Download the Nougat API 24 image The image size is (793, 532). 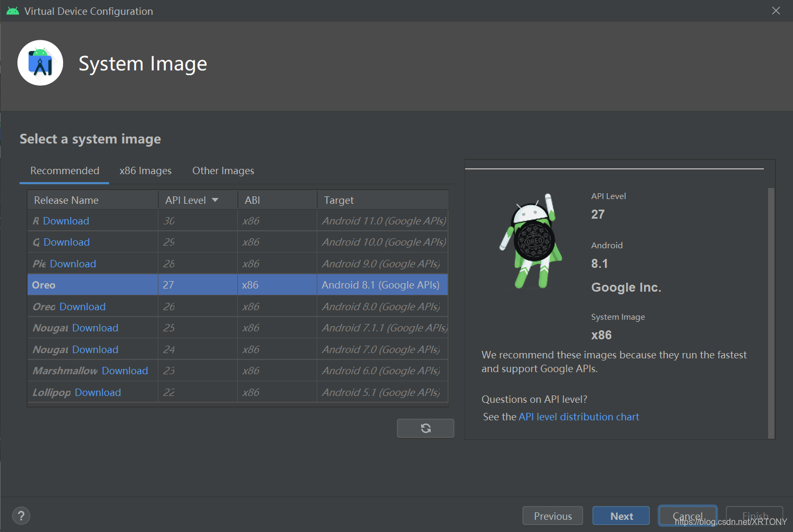pyautogui.click(x=95, y=349)
